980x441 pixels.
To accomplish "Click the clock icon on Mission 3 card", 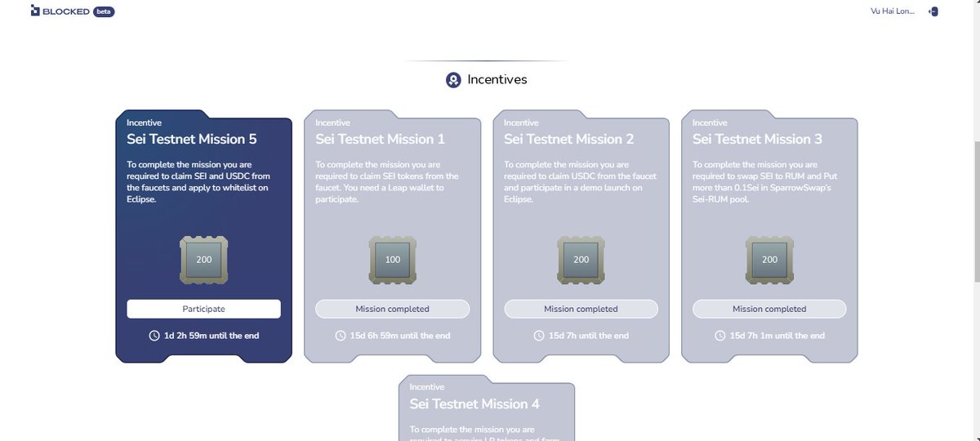I will tap(719, 336).
